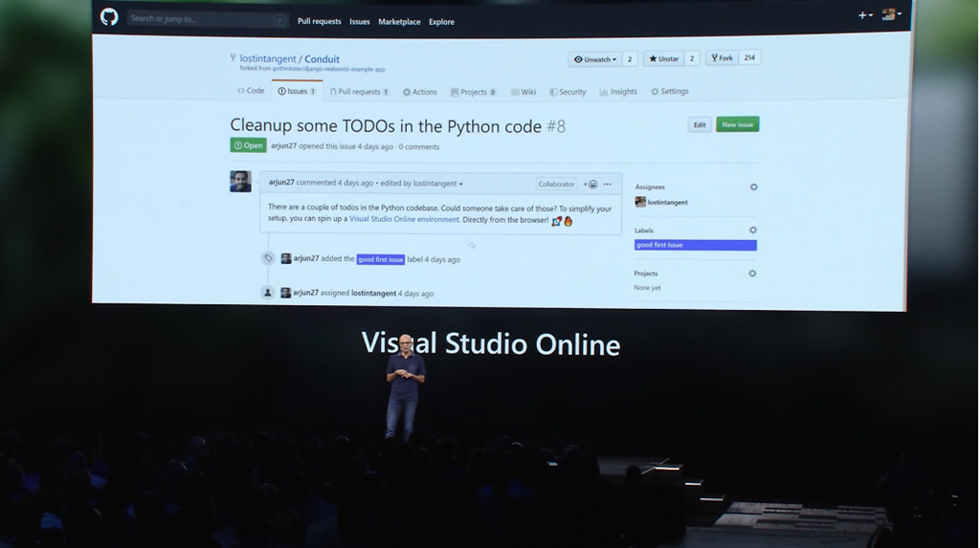Switch to the Code tab
The image size is (980, 548).
251,91
